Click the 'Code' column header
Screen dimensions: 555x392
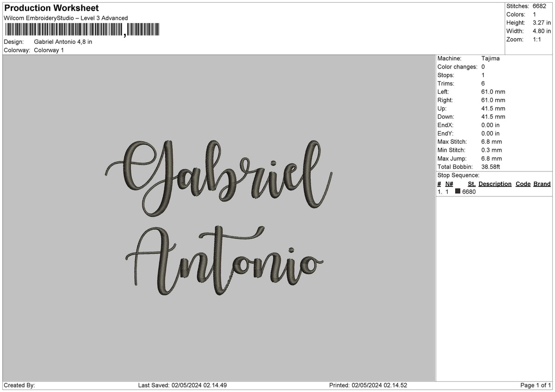(x=523, y=184)
